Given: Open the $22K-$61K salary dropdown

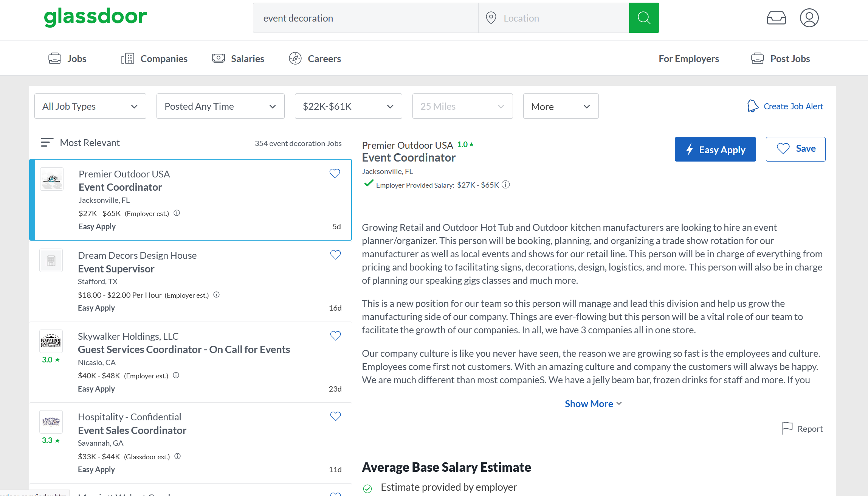Looking at the screenshot, I should click(x=348, y=106).
